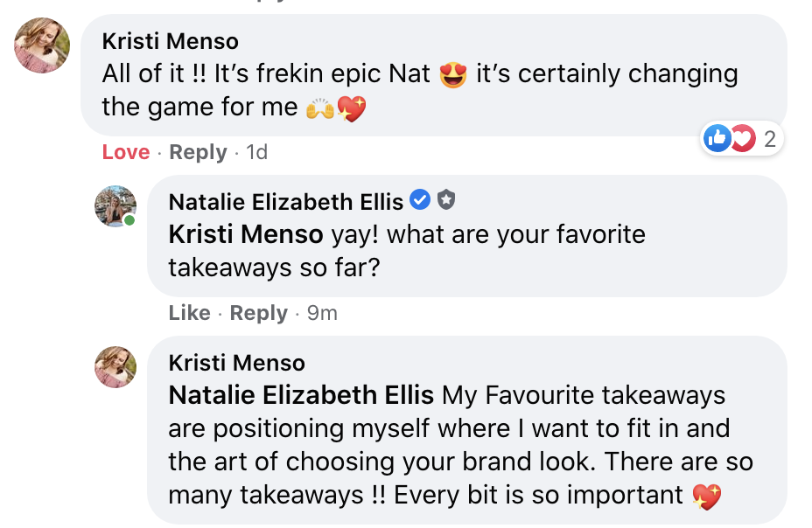
Task: Click the gray shield admin badge icon
Action: pyautogui.click(x=446, y=201)
